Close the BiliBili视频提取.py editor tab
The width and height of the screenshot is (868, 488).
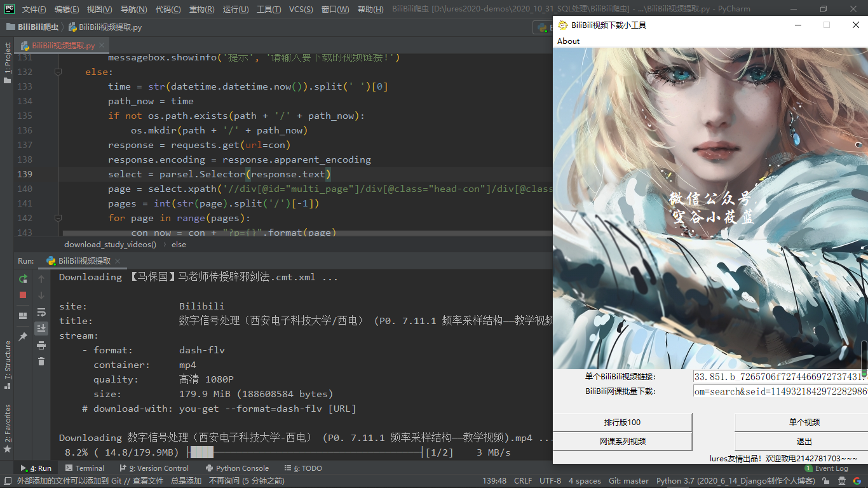click(102, 46)
